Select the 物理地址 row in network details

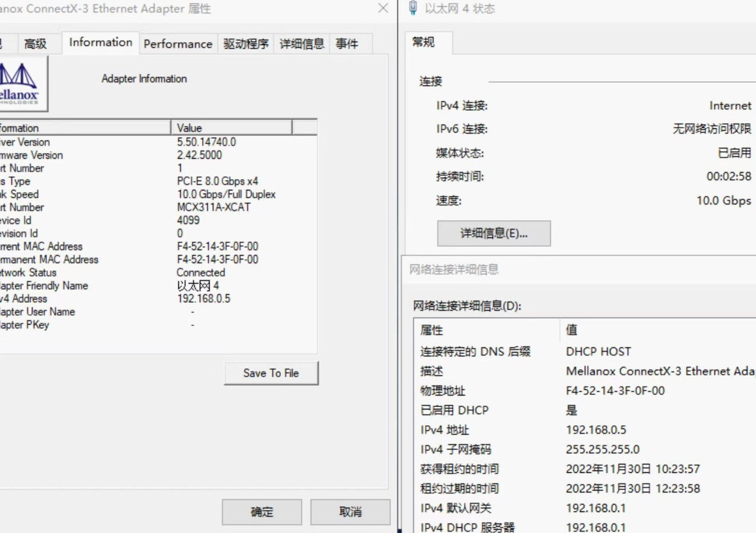(x=585, y=391)
